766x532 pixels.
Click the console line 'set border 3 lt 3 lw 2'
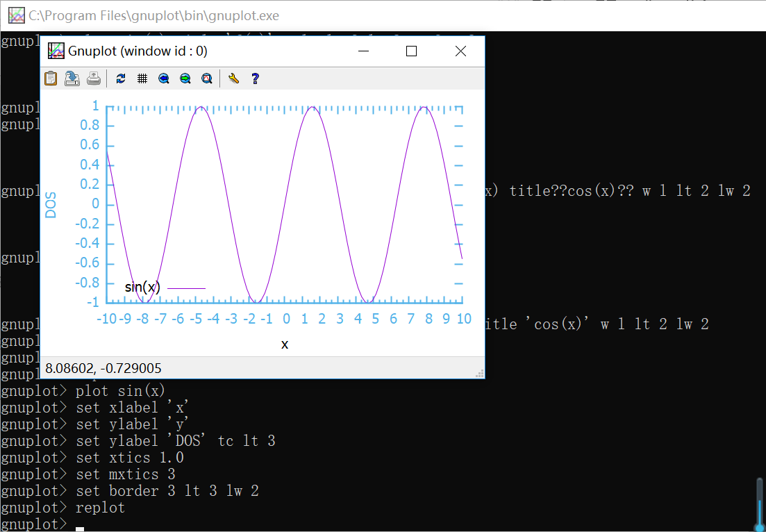pos(167,491)
